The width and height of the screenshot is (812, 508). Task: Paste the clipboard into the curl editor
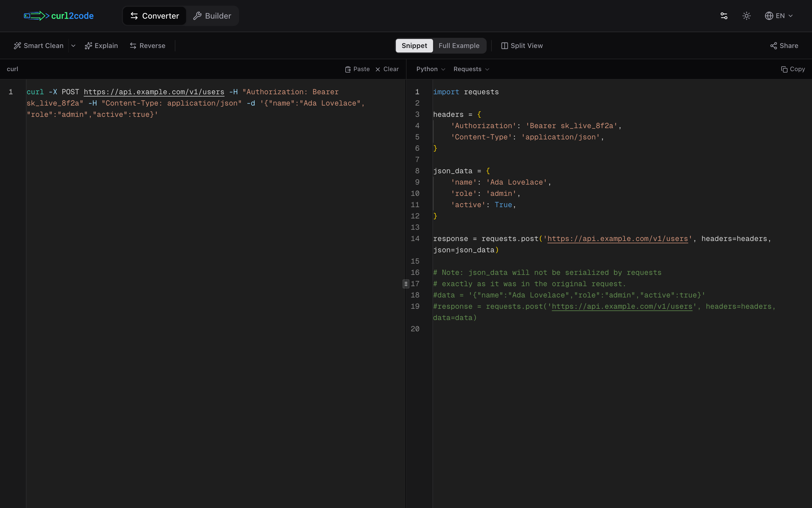(357, 69)
